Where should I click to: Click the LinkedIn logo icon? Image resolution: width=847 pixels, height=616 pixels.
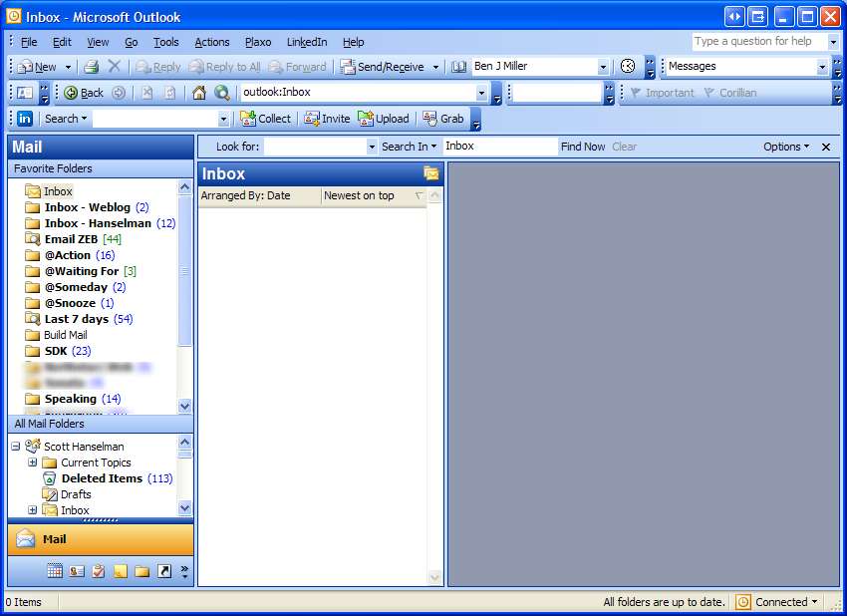pyautogui.click(x=25, y=119)
